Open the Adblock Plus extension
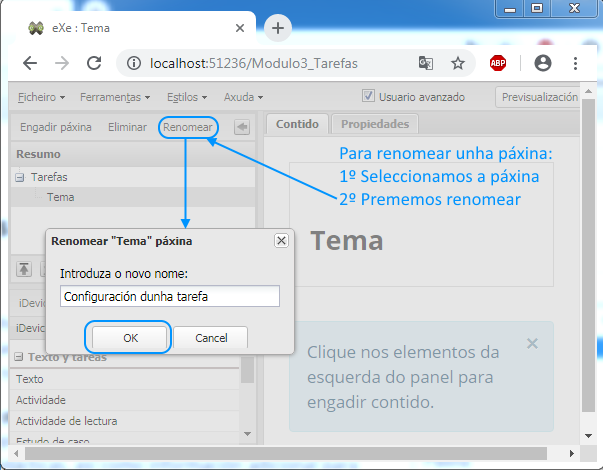Image resolution: width=603 pixels, height=470 pixels. 498,63
